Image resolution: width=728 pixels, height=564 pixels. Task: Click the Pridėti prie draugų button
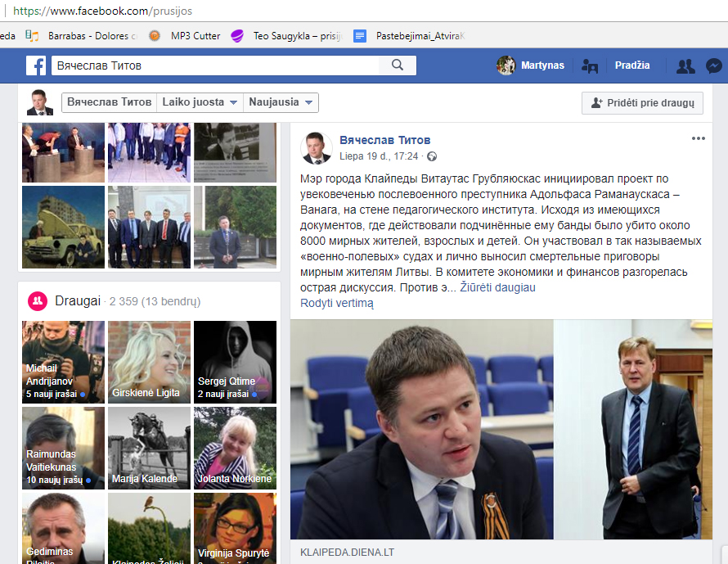[642, 102]
